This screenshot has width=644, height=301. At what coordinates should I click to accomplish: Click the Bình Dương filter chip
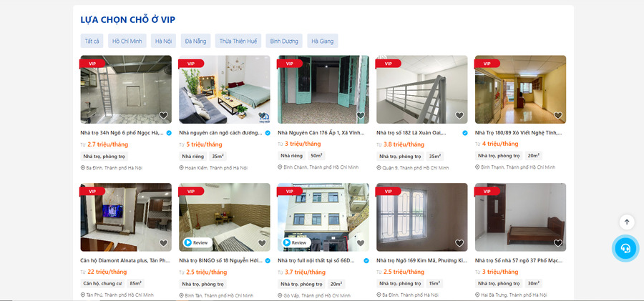(284, 41)
